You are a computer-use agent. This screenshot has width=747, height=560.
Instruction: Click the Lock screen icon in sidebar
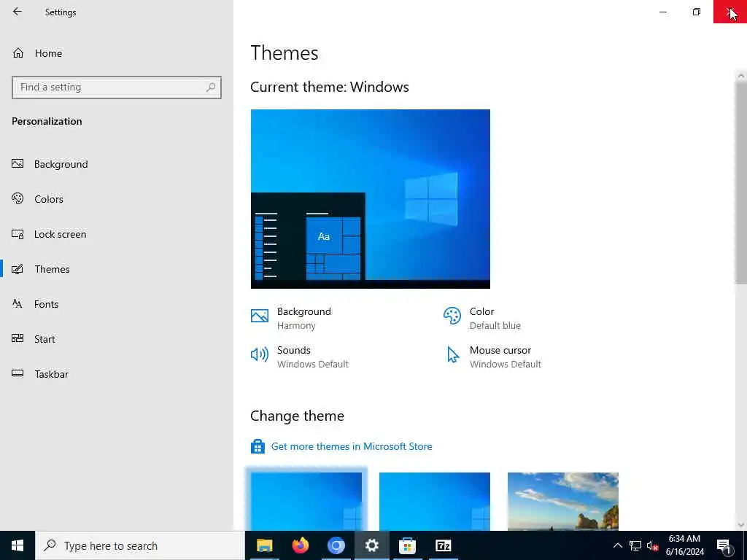click(x=18, y=234)
